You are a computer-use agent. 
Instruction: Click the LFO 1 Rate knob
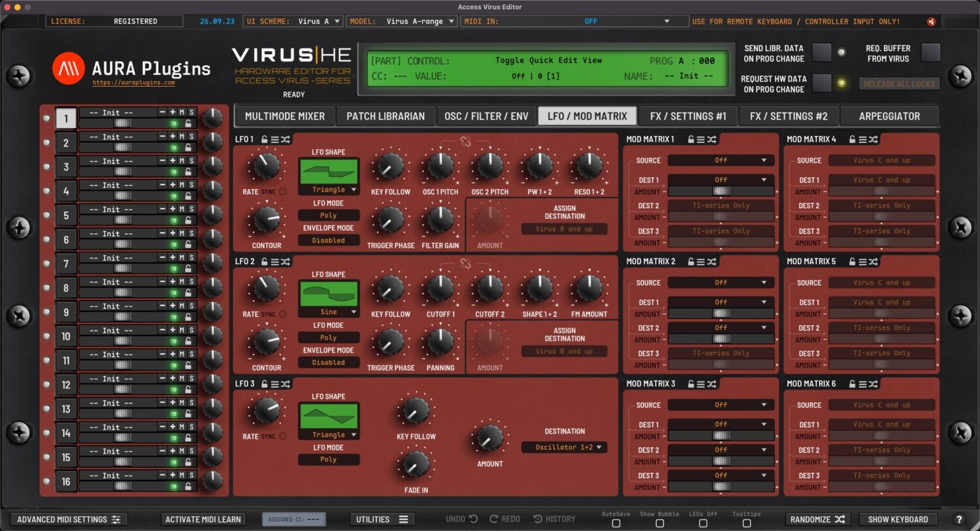click(x=266, y=165)
